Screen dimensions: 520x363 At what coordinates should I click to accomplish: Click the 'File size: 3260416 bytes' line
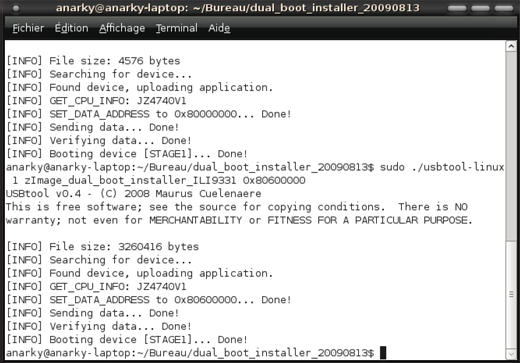coord(103,247)
